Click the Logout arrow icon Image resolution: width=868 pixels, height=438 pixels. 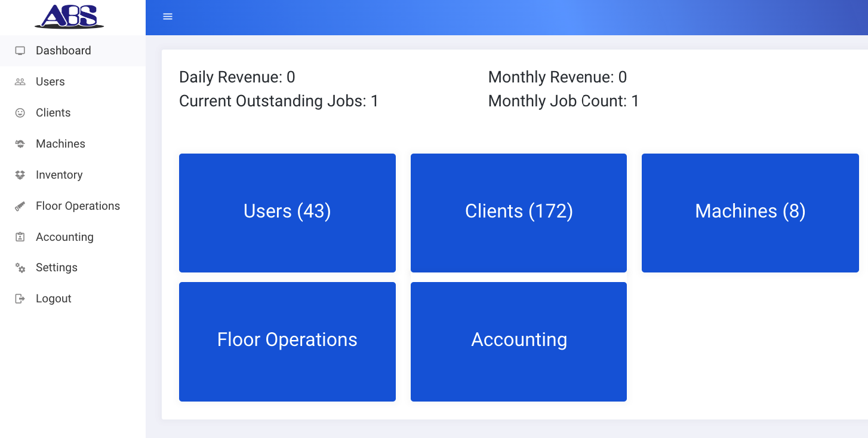(20, 299)
